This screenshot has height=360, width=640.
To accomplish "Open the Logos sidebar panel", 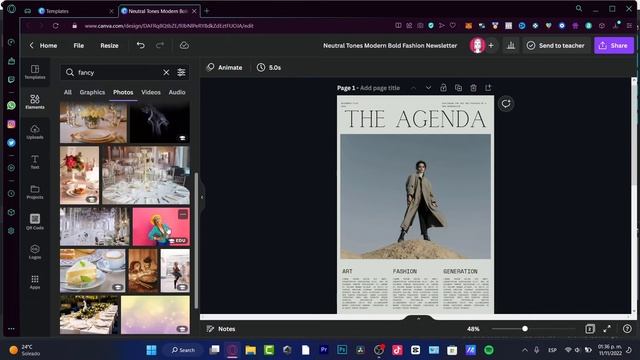I will [35, 252].
